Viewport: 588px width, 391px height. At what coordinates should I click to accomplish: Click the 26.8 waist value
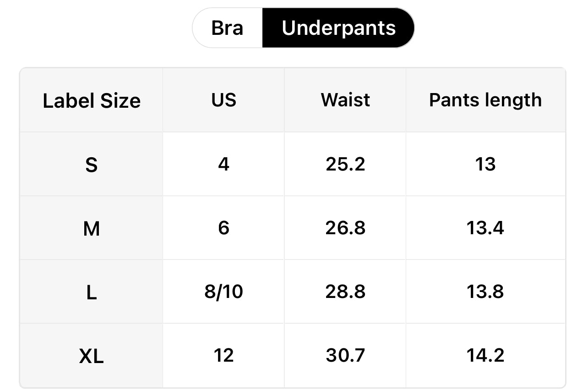(x=345, y=228)
